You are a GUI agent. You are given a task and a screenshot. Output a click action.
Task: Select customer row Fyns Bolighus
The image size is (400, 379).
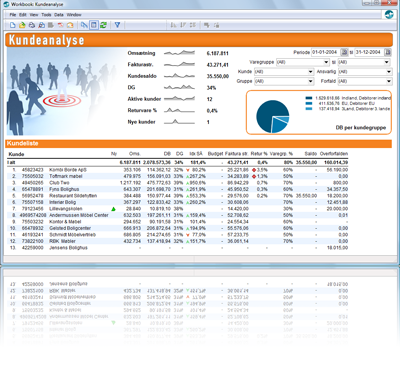click(x=178, y=189)
